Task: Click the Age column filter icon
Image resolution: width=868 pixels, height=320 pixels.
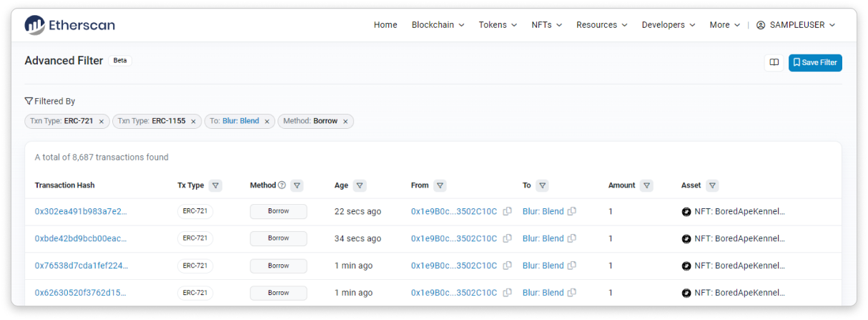Action: (x=360, y=185)
